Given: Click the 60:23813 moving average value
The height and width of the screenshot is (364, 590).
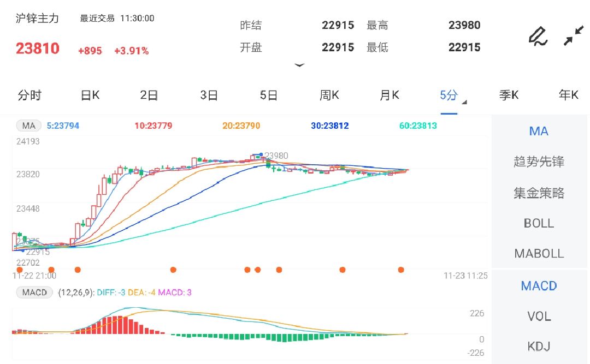Looking at the screenshot, I should [x=418, y=126].
